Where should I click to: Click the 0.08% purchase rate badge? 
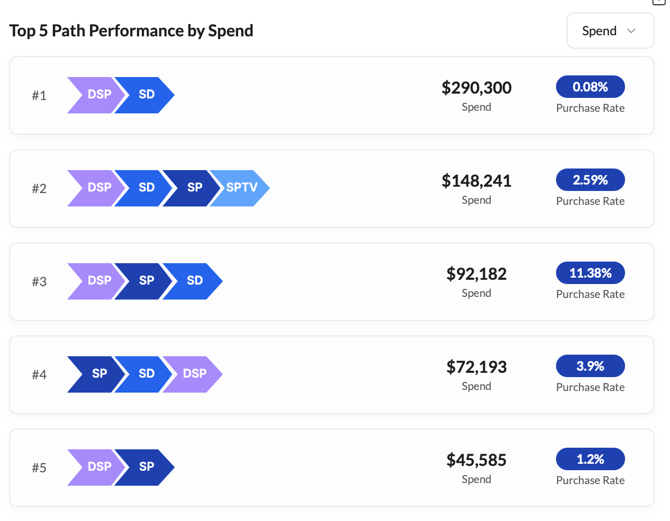pyautogui.click(x=590, y=87)
